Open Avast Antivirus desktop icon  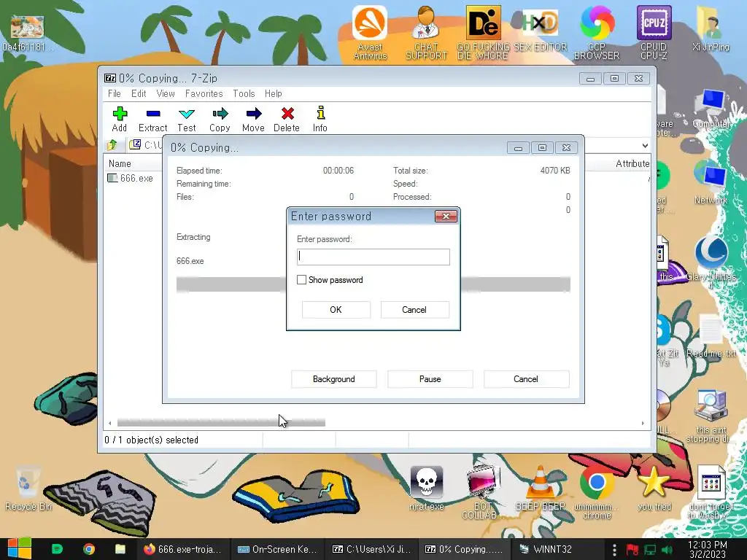tap(370, 33)
